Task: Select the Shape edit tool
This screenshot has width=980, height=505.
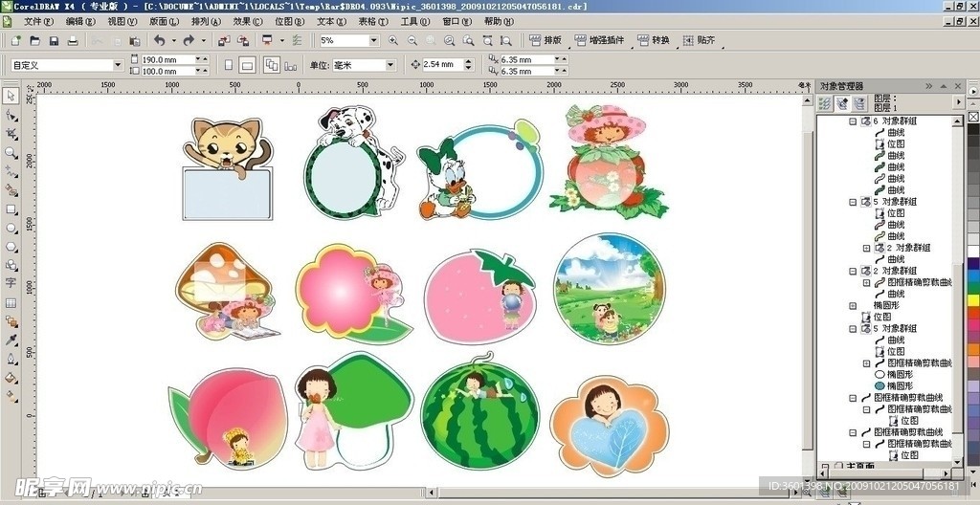Action: coord(11,115)
